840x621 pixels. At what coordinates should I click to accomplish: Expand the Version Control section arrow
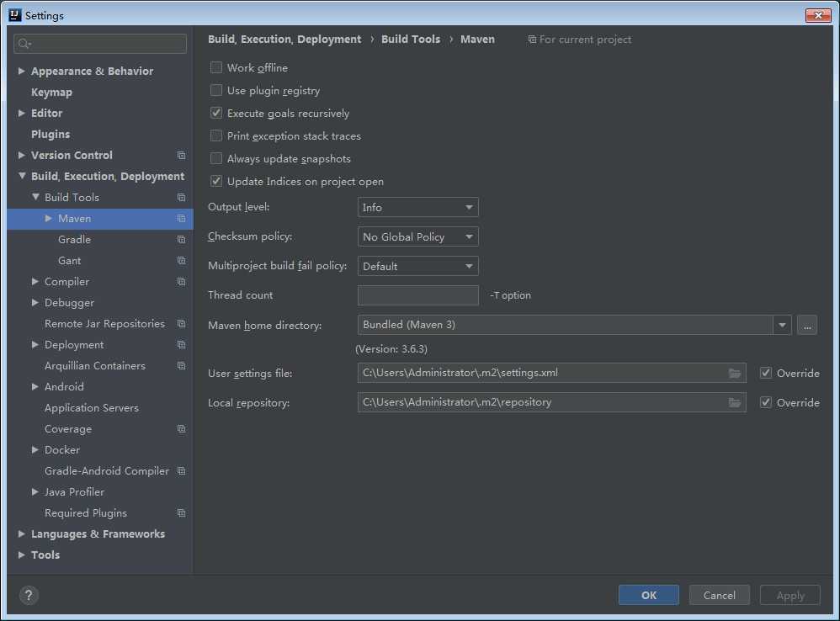point(21,155)
